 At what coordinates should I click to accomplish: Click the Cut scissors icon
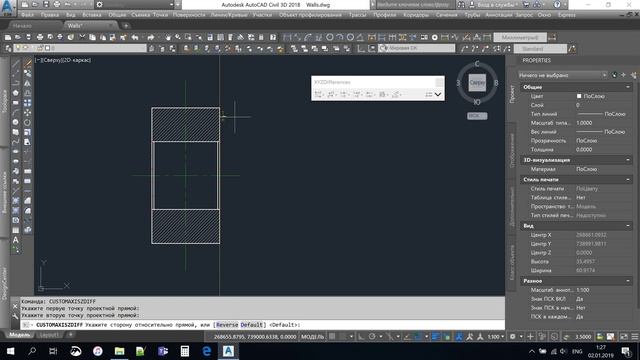pos(82,38)
